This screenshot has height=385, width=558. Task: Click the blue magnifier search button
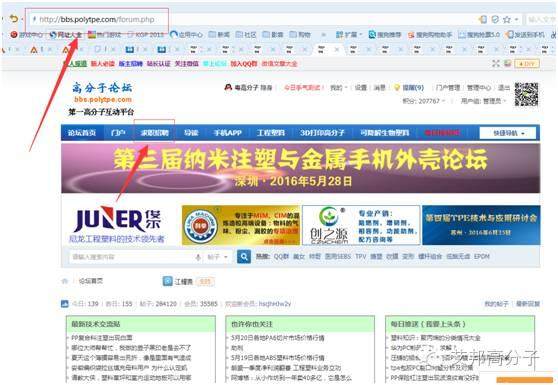pos(244,257)
